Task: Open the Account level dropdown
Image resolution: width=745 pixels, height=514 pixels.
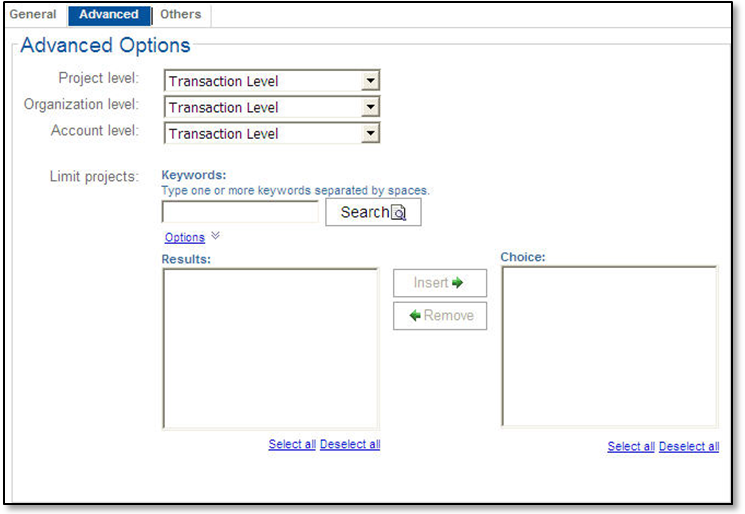Action: tap(370, 133)
